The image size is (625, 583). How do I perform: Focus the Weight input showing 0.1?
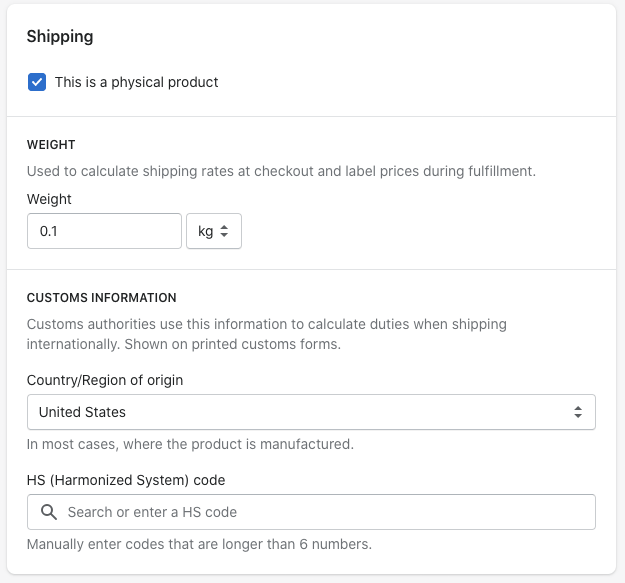click(104, 231)
